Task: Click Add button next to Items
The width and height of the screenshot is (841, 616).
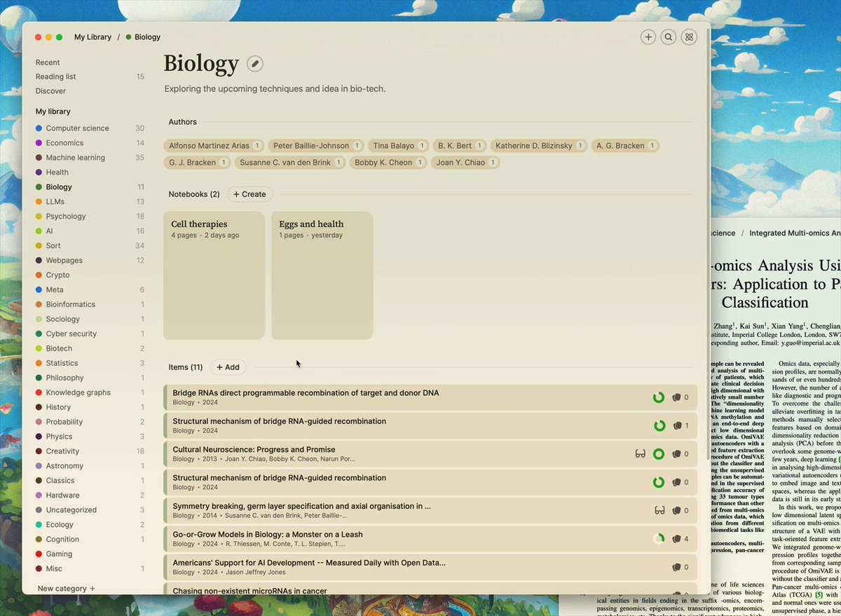Action: pos(228,367)
